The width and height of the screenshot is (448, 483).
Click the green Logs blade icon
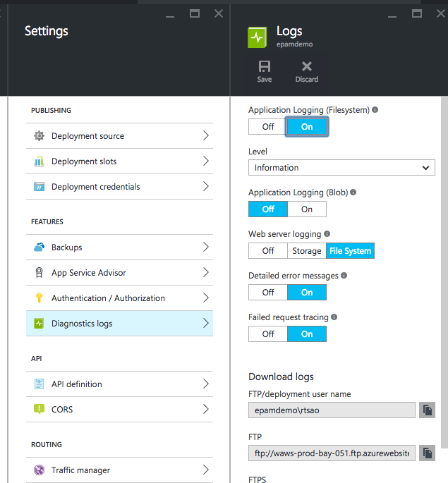pos(258,37)
